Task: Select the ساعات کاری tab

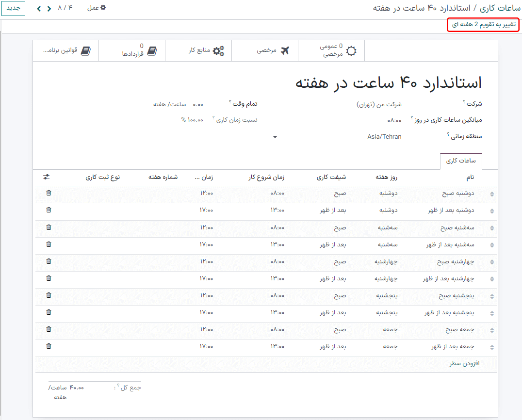Action: pos(460,161)
